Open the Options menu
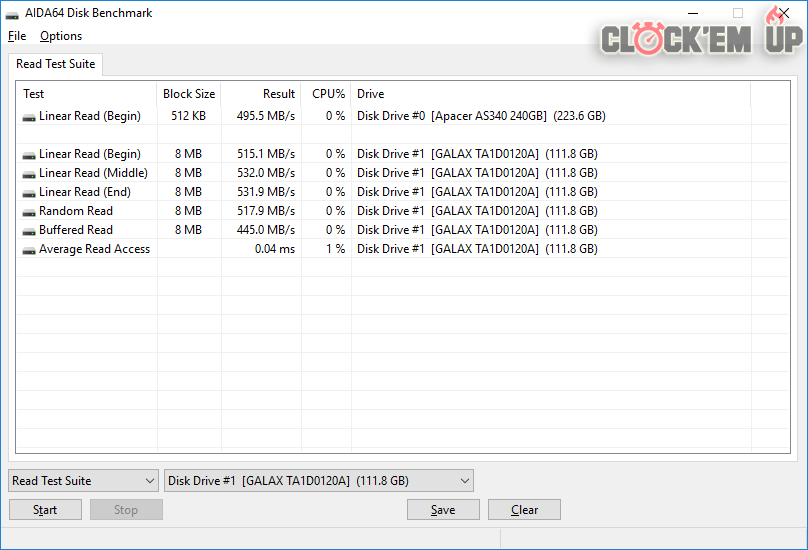This screenshot has width=808, height=550. pos(61,36)
